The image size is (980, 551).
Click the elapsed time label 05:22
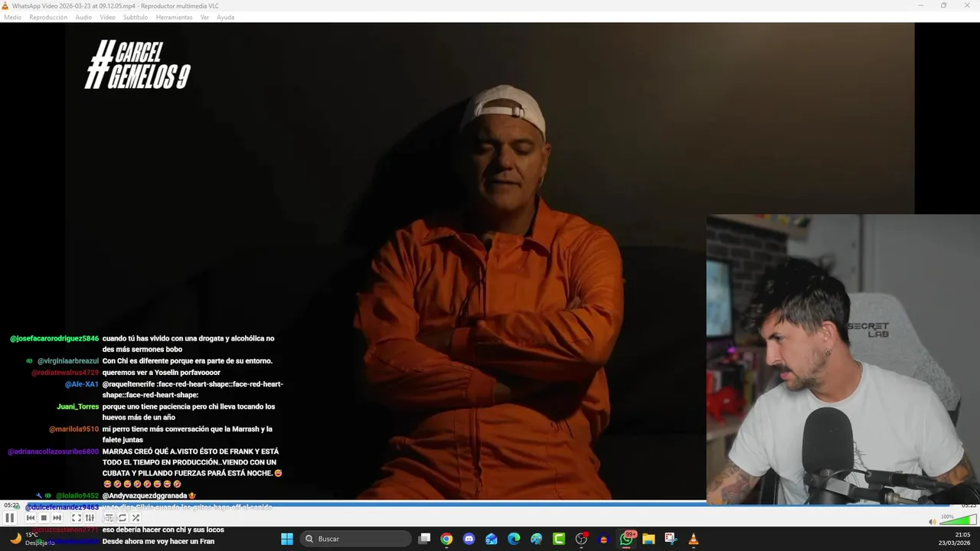(11, 505)
